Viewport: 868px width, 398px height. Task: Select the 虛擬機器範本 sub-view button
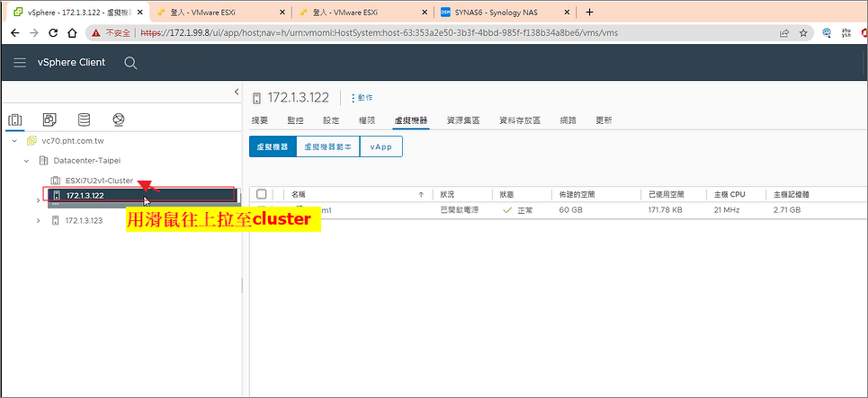(328, 147)
